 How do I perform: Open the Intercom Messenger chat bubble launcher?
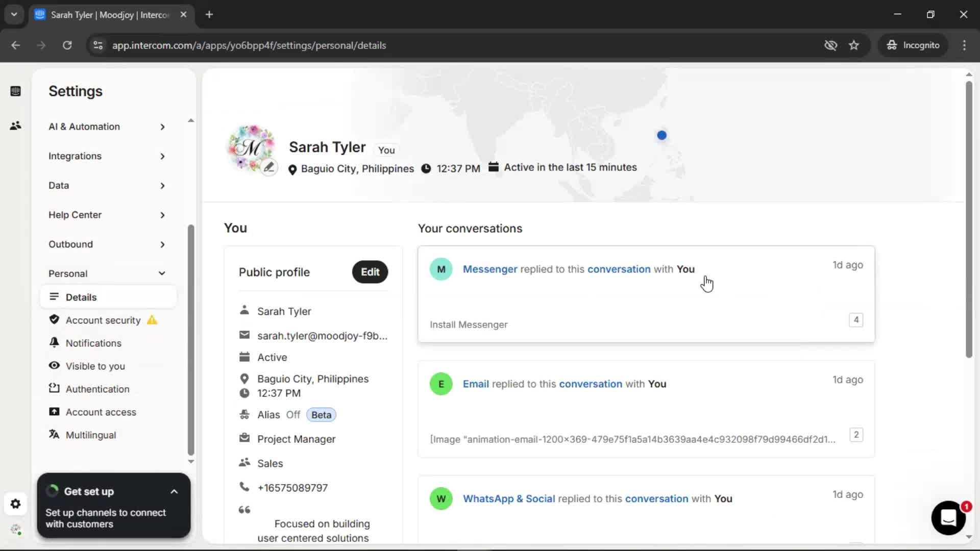(x=948, y=518)
